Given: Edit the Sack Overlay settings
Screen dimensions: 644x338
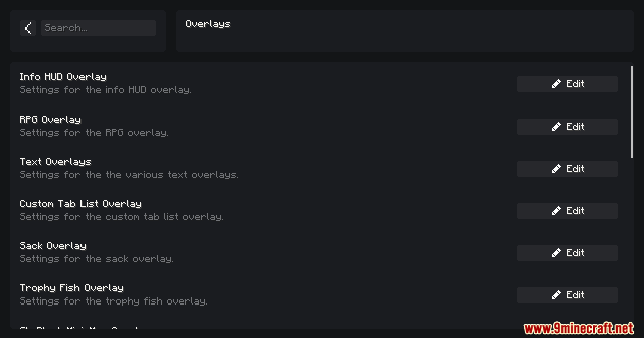Looking at the screenshot, I should point(567,253).
